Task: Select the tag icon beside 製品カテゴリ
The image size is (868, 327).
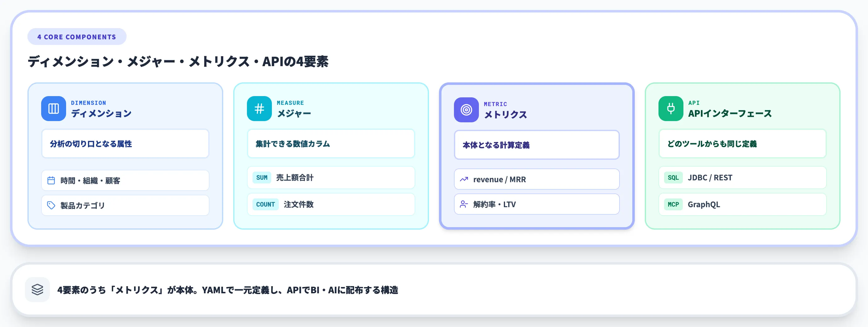Action: coord(51,205)
